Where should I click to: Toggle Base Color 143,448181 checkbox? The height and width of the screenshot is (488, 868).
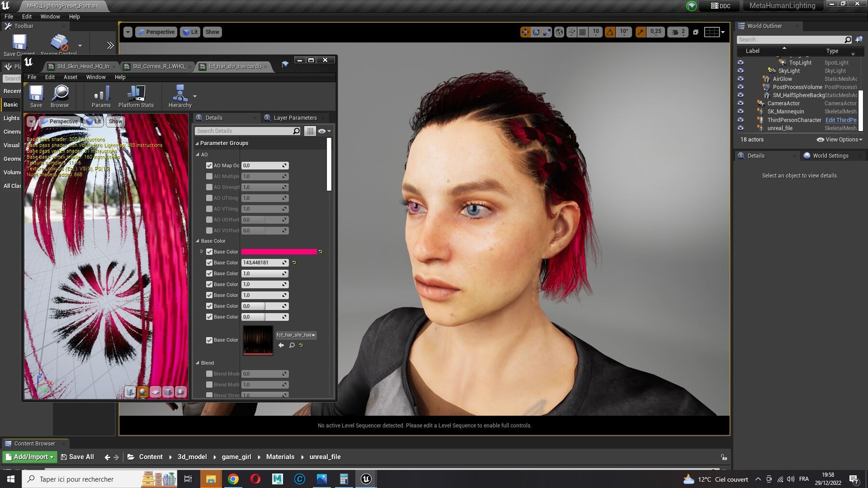209,263
